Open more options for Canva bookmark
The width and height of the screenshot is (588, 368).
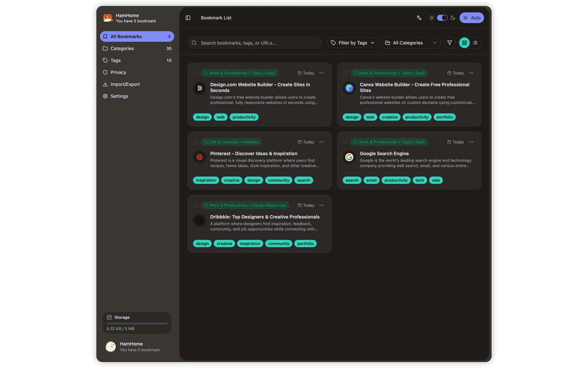[471, 73]
